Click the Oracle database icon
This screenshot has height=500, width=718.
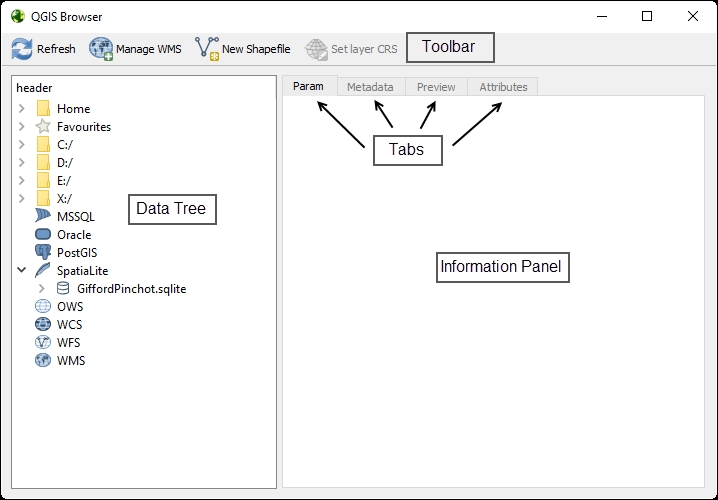pos(43,234)
